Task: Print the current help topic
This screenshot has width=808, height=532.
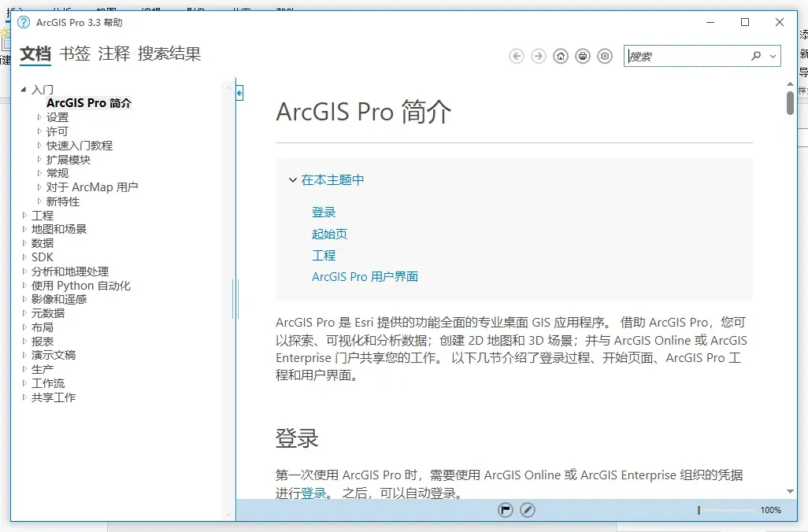Action: tap(583, 56)
